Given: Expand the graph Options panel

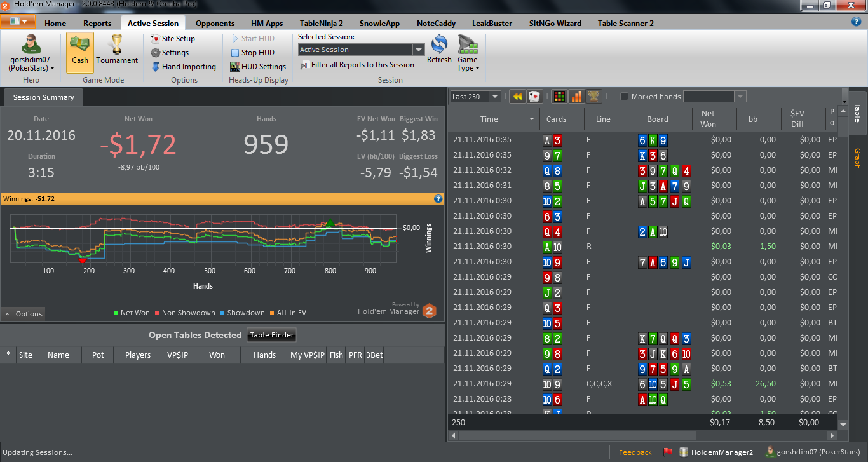Looking at the screenshot, I should tap(23, 314).
